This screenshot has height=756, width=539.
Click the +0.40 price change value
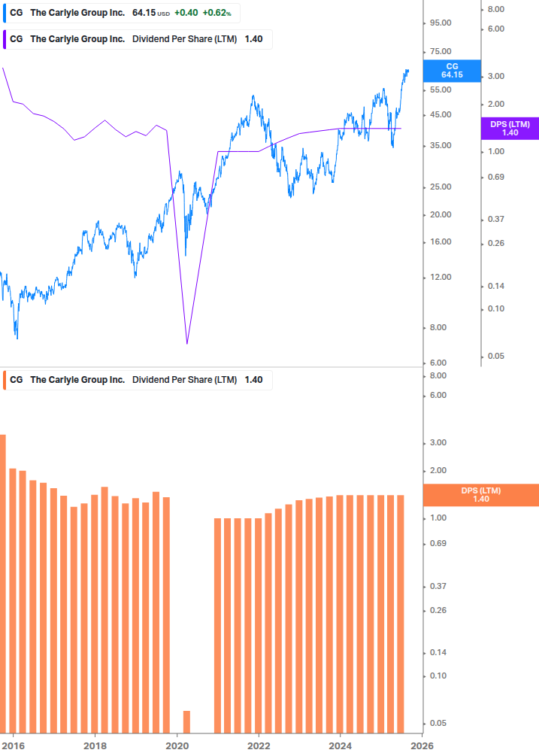(x=186, y=13)
